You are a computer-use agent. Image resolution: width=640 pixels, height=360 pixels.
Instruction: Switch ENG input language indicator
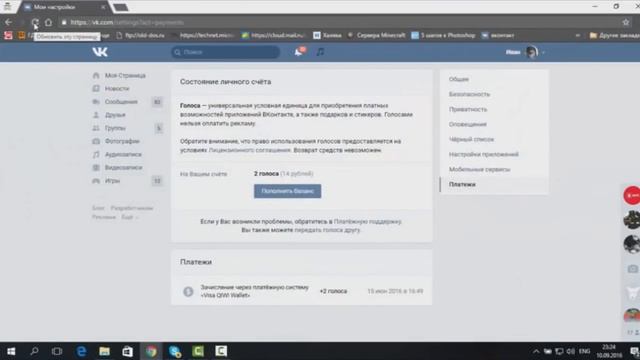point(584,351)
